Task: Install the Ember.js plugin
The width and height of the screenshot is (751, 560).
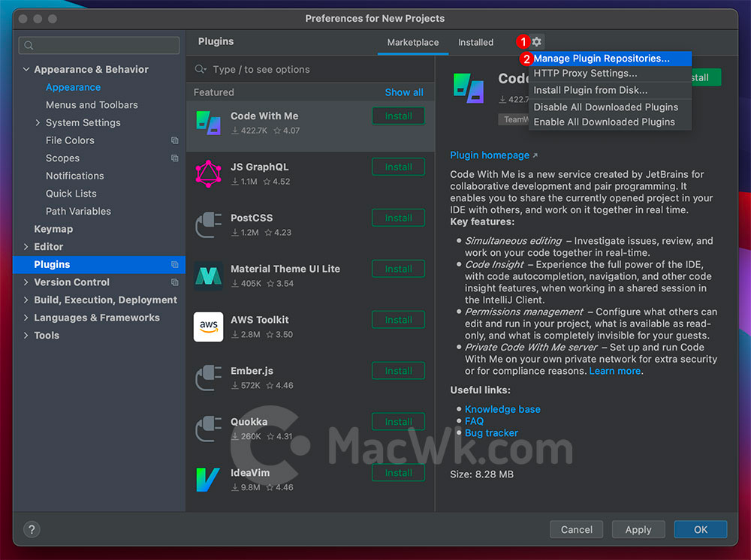Action: [x=398, y=371]
